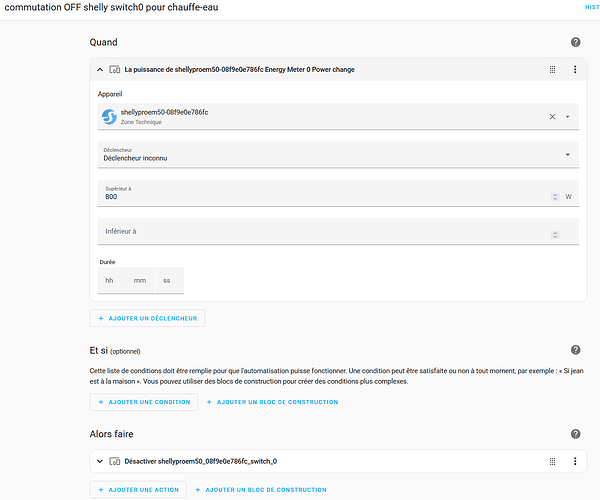Click Ajouter une condition button
The width and height of the screenshot is (600, 500).
(x=142, y=402)
